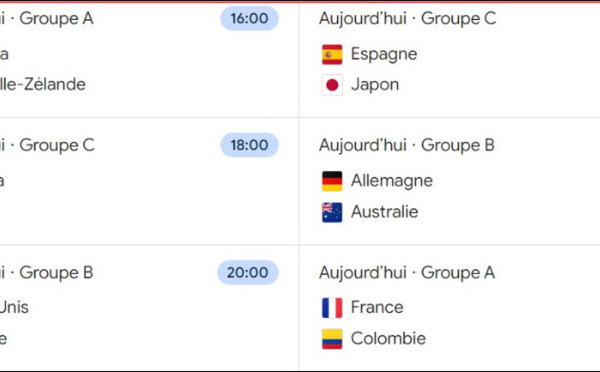
Task: Click the Spain flag icon
Action: (332, 54)
